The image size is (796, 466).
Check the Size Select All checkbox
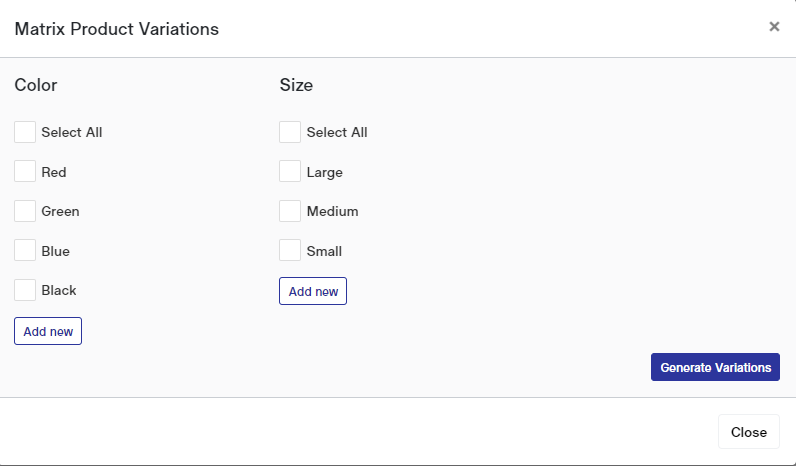[x=290, y=132]
